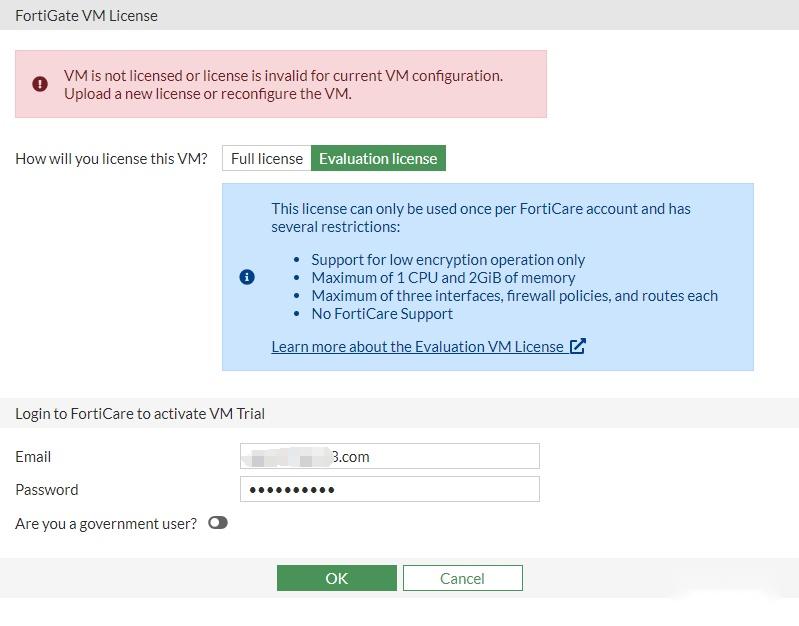Click the external link icon after Evaluation VM License
This screenshot has width=799, height=626.
pyautogui.click(x=577, y=346)
